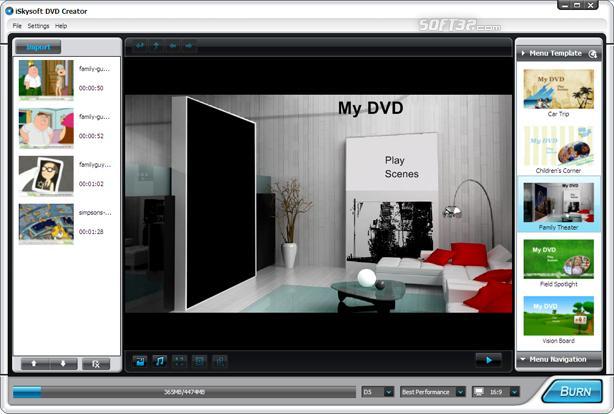Click the Car Trip label text

pos(558,114)
